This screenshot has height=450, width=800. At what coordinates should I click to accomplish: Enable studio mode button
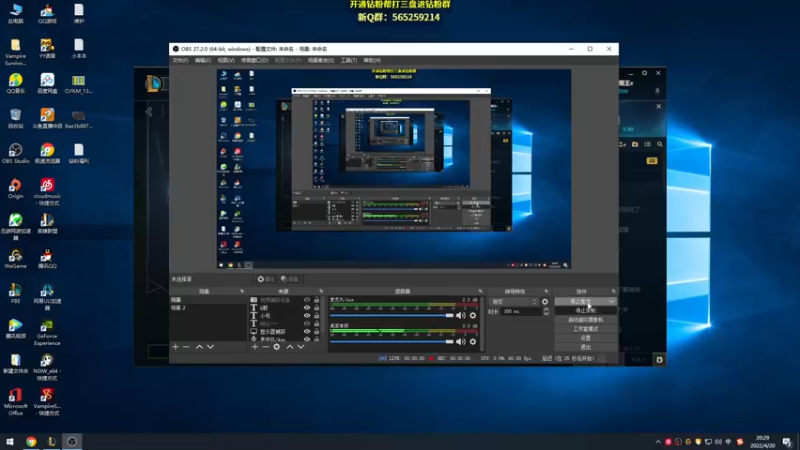[x=585, y=329]
